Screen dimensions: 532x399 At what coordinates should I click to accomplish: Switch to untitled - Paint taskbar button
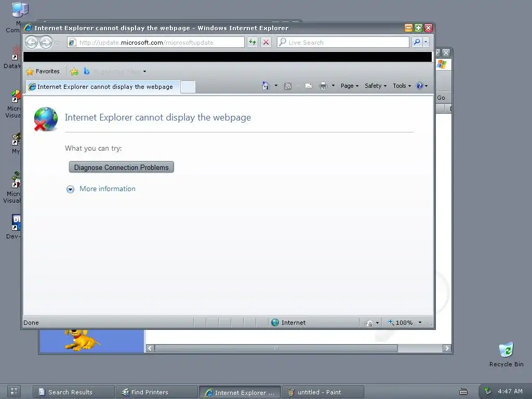pyautogui.click(x=323, y=392)
